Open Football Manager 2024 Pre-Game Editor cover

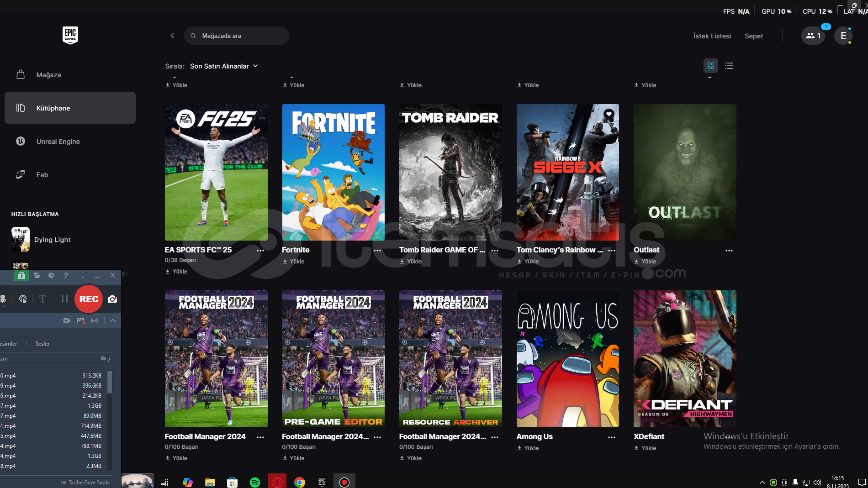coord(333,359)
